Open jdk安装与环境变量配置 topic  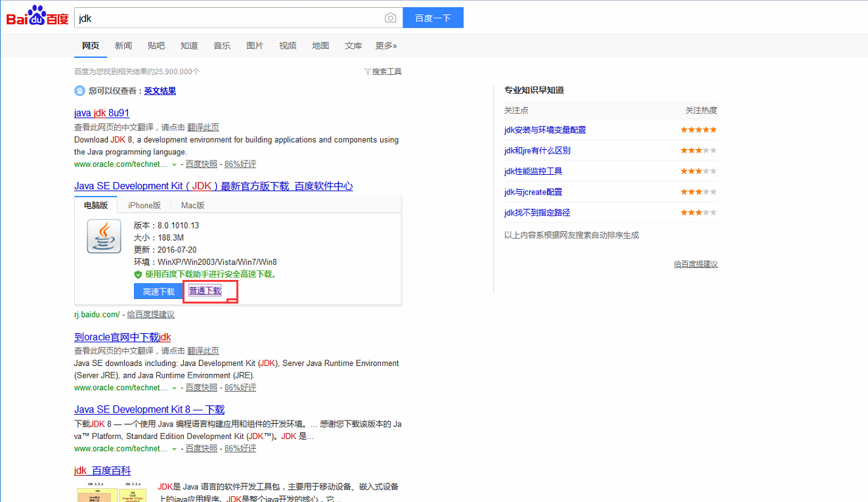click(x=545, y=130)
